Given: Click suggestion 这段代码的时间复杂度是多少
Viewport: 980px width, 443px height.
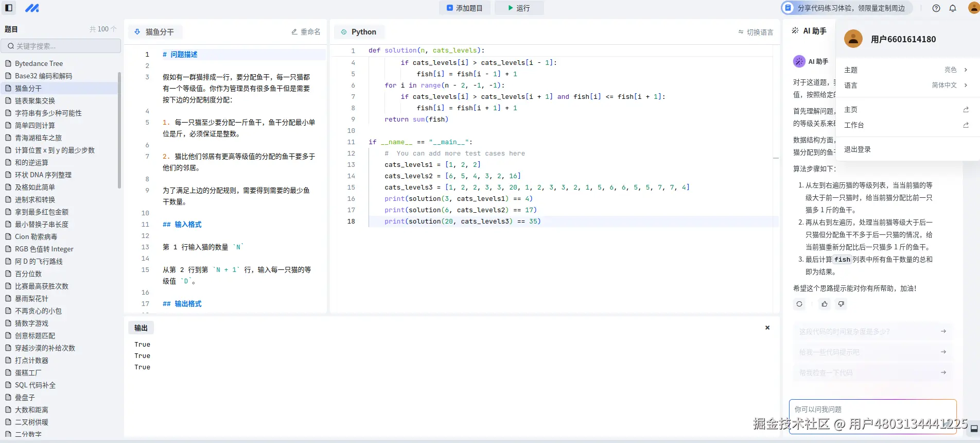Looking at the screenshot, I should (872, 331).
